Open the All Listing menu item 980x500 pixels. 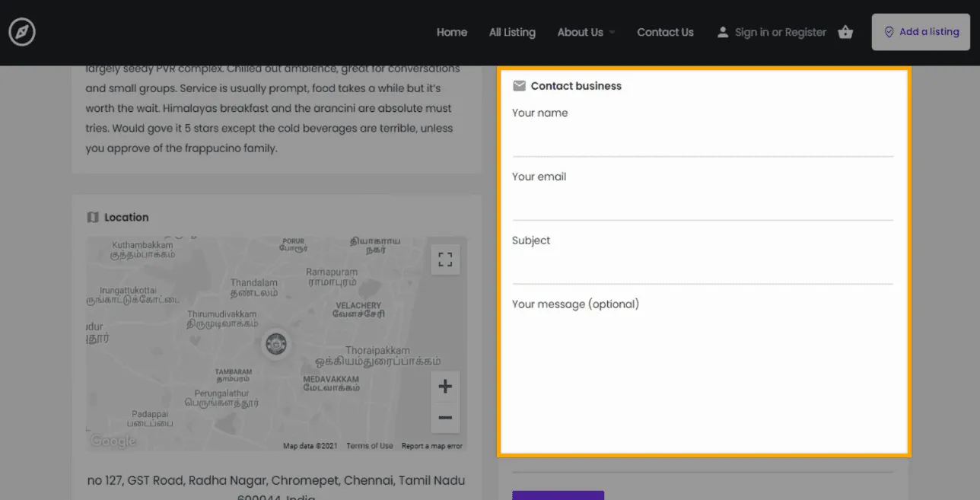[x=512, y=32]
